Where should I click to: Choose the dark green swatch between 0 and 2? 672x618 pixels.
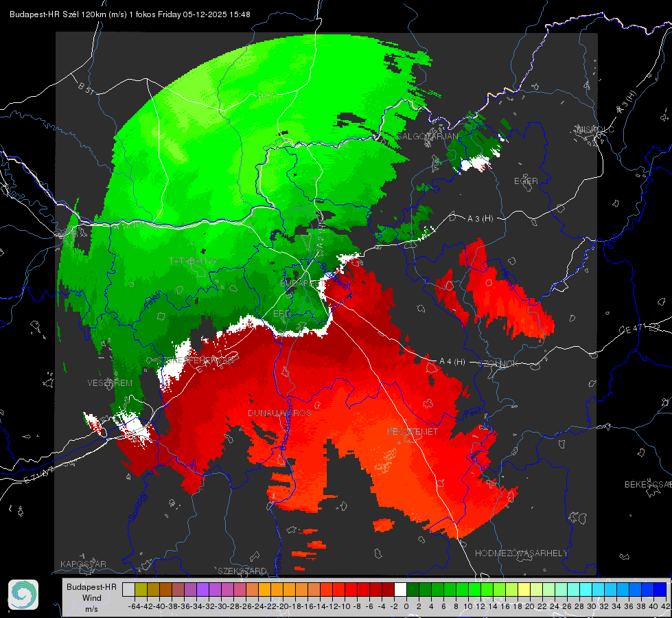point(413,590)
